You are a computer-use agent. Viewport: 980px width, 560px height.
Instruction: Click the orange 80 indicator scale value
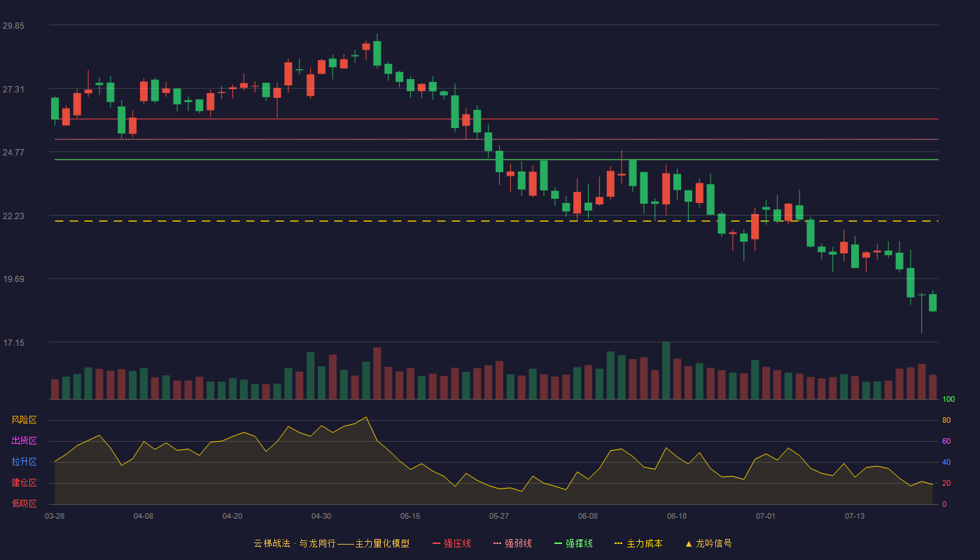pos(946,421)
